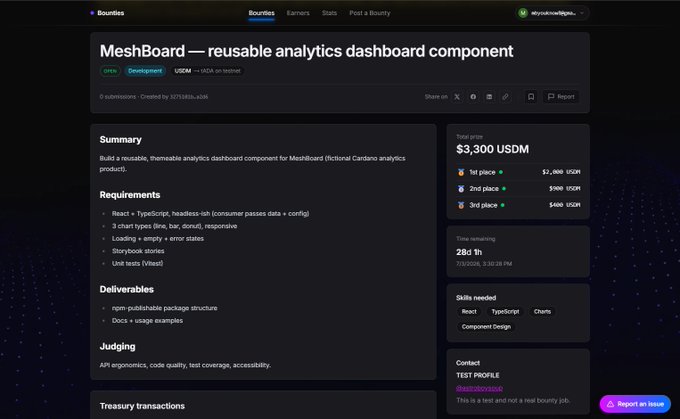The height and width of the screenshot is (419, 680).
Task: Click the Summary heading
Action: coord(121,140)
